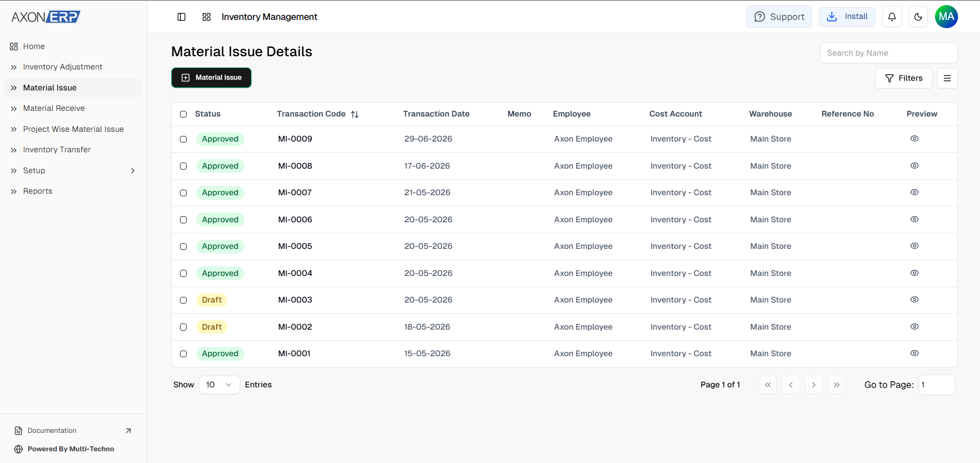Click the Support button
Image resolution: width=980 pixels, height=463 pixels.
pos(779,17)
